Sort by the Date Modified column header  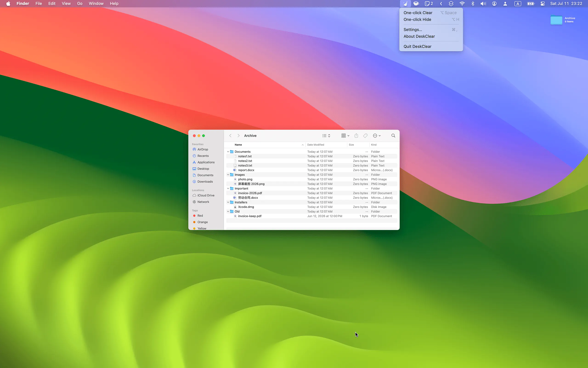coord(326,145)
